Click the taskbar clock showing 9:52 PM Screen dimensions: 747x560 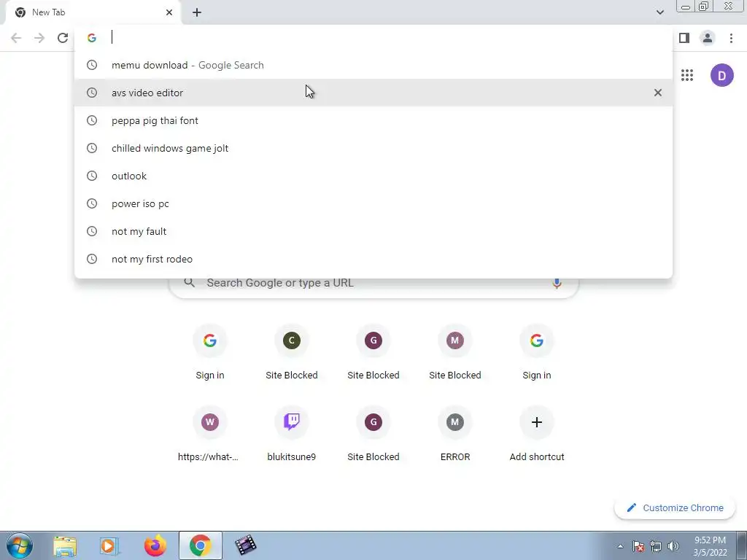pyautogui.click(x=710, y=546)
